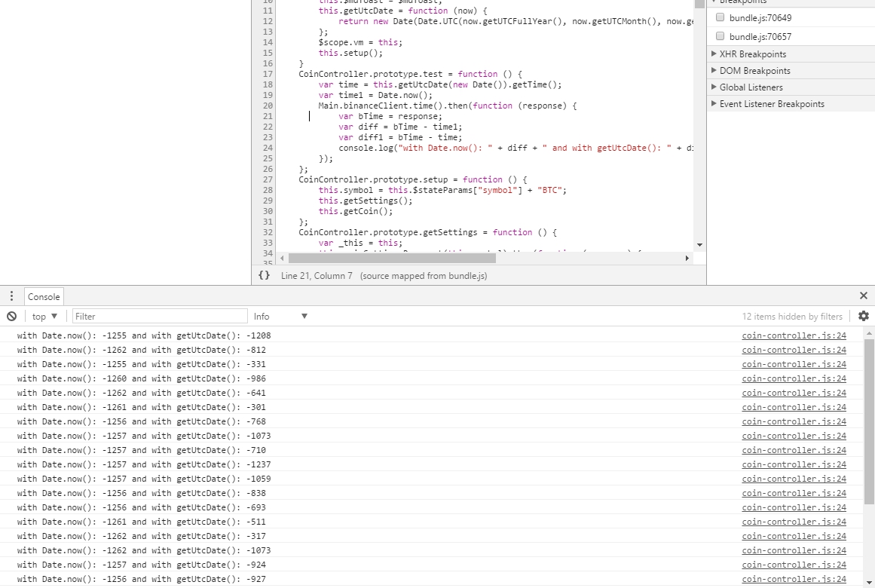Click the '12 items hidden by filters' text
Screen dimensions: 875x588
792,317
